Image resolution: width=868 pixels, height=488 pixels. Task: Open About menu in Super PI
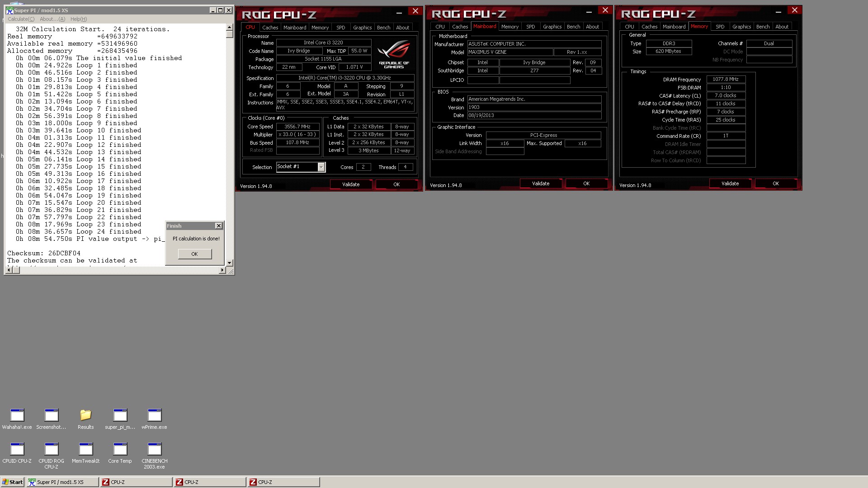pyautogui.click(x=52, y=19)
